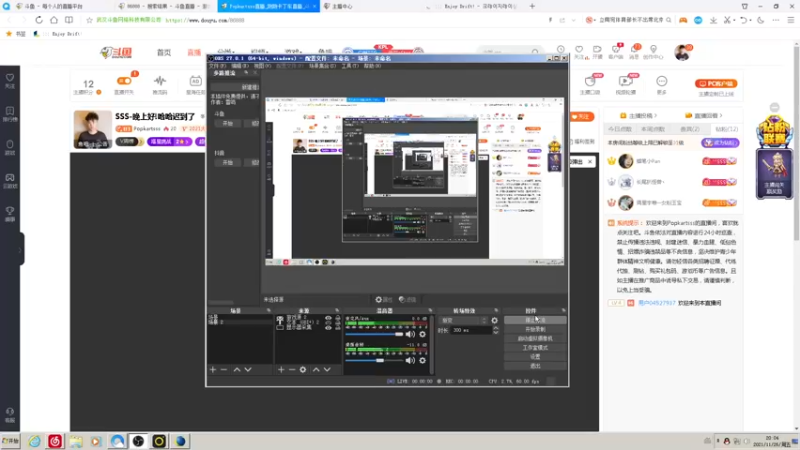Open the trophy icon in the left sidebar
This screenshot has width=800, height=450.
(x=10, y=213)
